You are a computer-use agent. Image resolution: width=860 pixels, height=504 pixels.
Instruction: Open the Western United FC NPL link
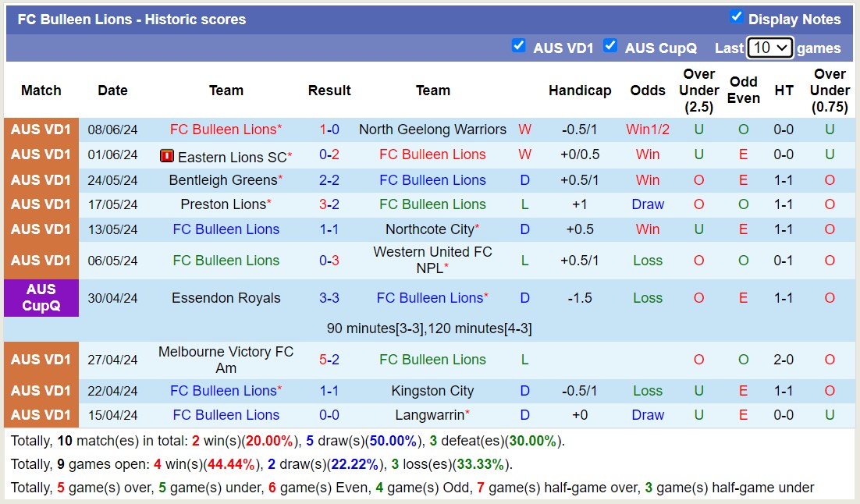tap(432, 254)
